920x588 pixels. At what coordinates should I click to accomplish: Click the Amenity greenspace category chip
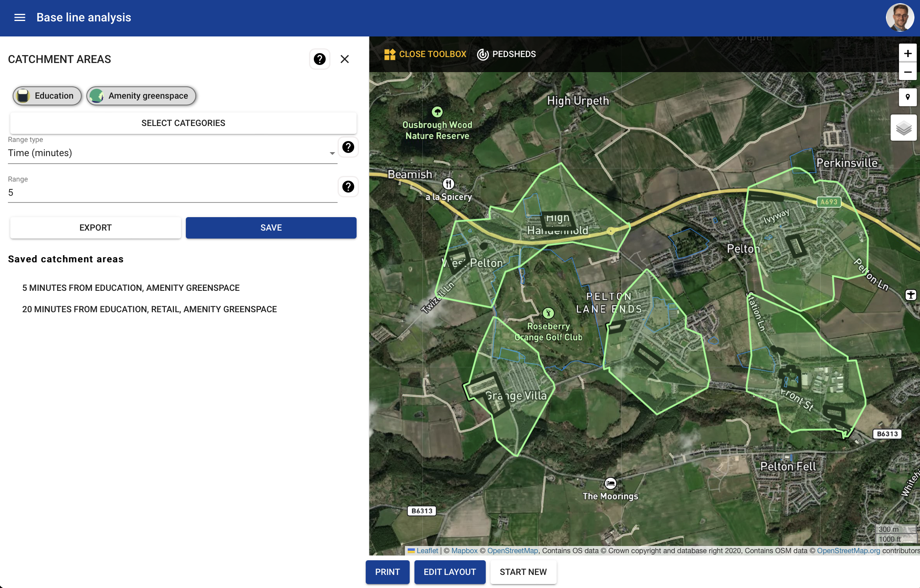[141, 96]
